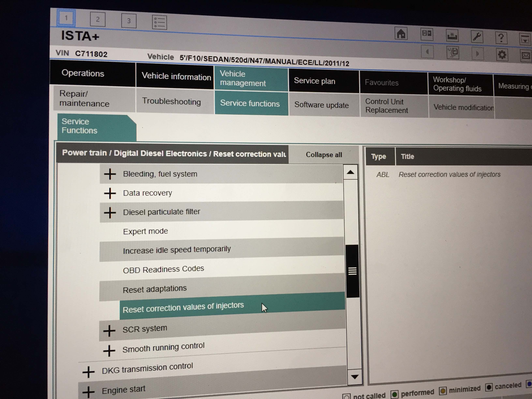Expand the Engine start node
532x399 pixels.
(x=88, y=392)
